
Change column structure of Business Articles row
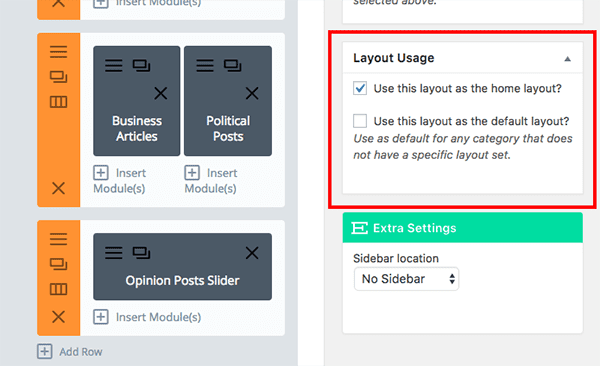point(59,102)
